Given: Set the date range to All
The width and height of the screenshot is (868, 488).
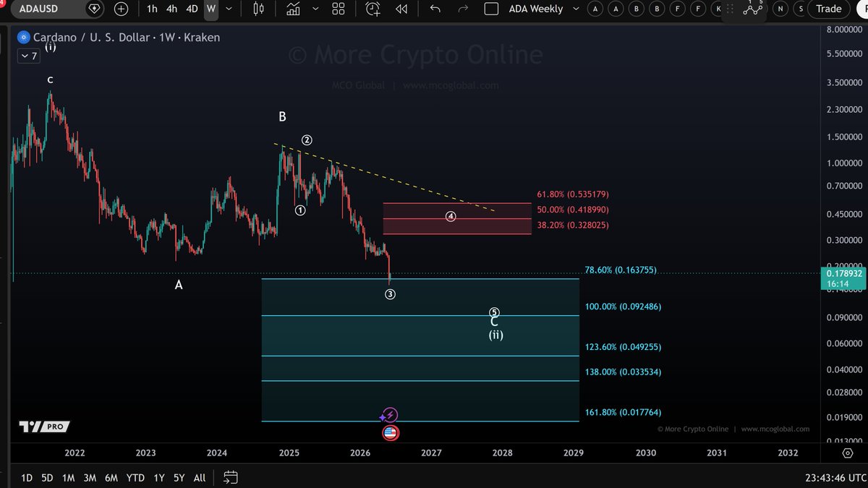Looking at the screenshot, I should point(200,478).
